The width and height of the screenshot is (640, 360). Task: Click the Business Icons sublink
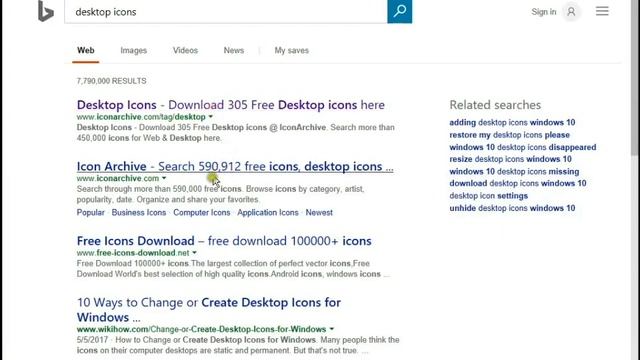[139, 212]
